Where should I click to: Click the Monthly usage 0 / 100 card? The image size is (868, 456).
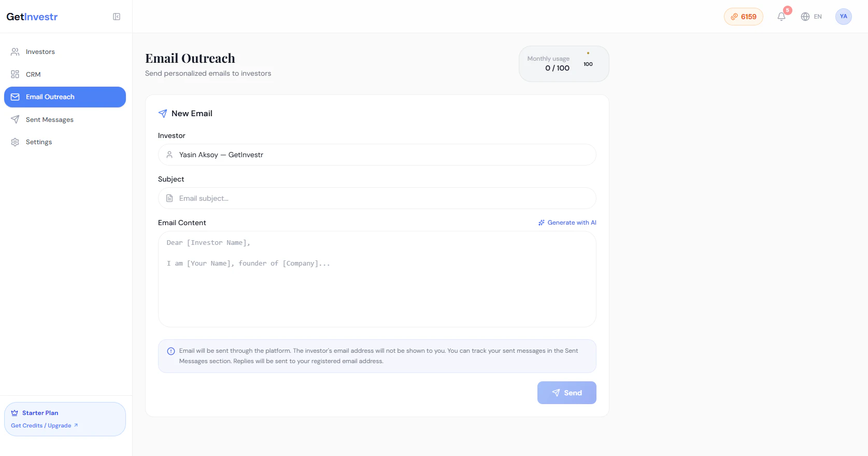564,64
